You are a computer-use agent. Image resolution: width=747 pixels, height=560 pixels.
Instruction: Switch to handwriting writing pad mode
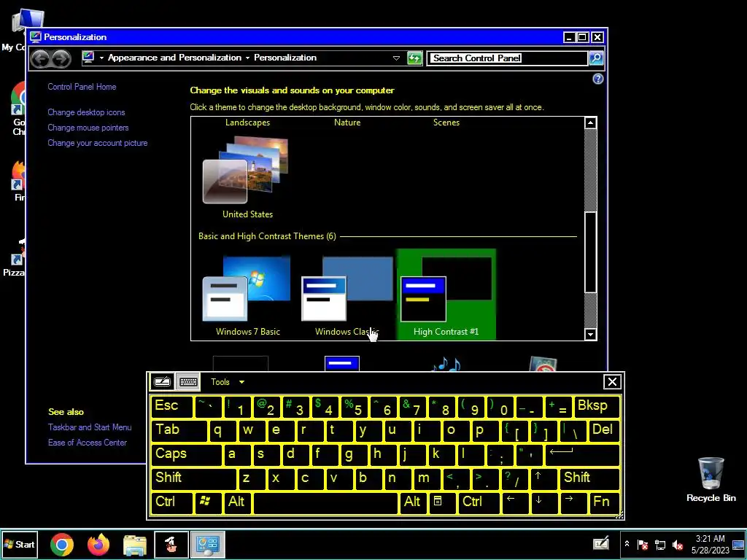click(x=162, y=382)
